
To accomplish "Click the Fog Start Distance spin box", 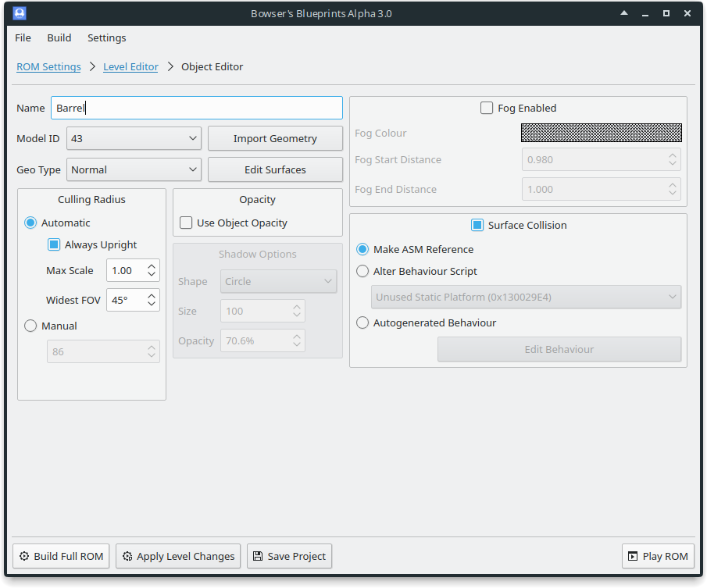I will tap(601, 159).
